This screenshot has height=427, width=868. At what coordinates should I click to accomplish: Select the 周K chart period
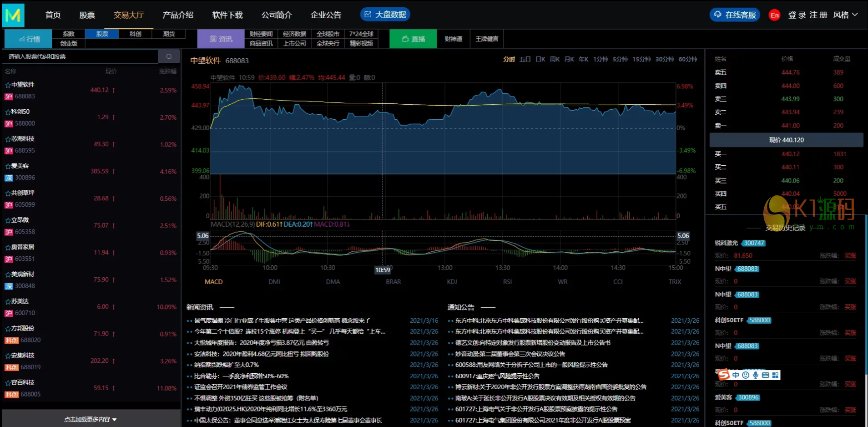(555, 59)
